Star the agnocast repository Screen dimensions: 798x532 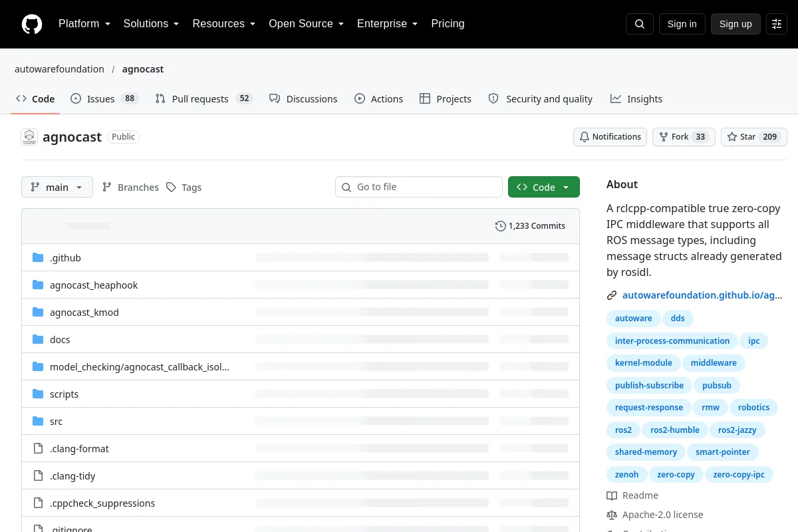(x=754, y=137)
